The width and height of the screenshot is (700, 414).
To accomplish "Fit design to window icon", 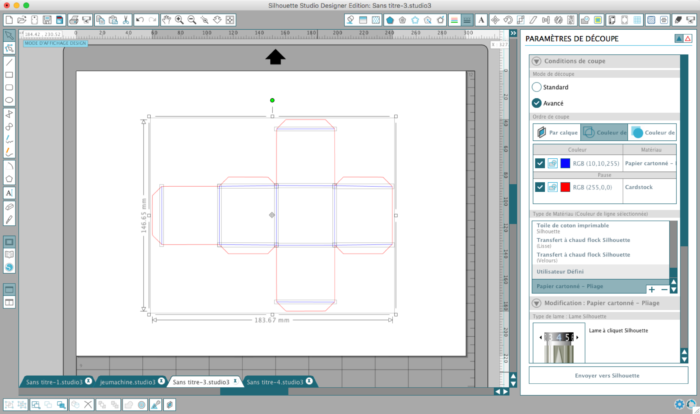I will pos(229,20).
